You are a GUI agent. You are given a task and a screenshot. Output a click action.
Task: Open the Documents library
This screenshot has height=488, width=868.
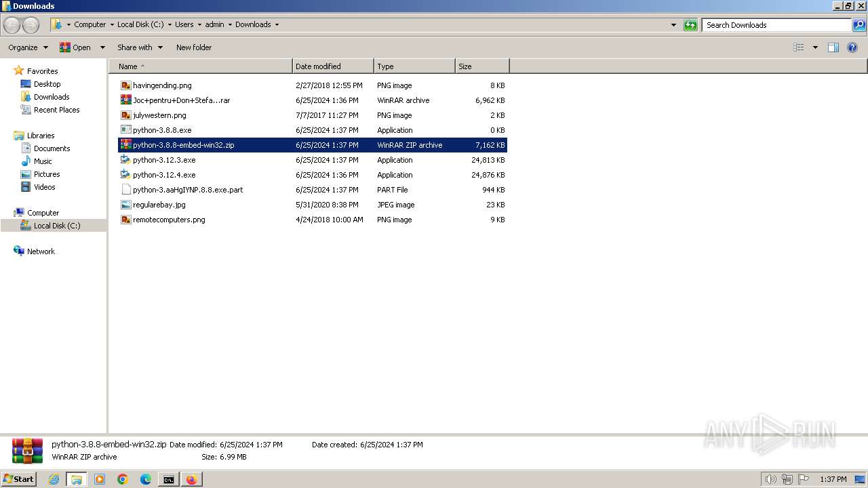[52, 148]
